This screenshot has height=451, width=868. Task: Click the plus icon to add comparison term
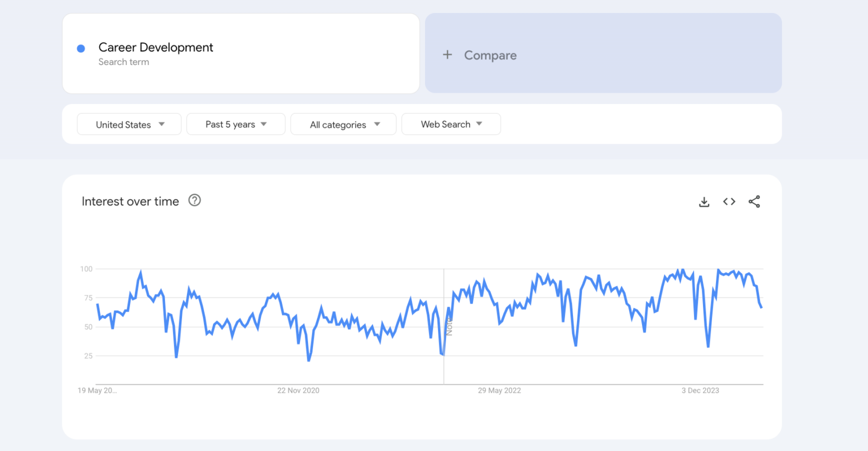[x=447, y=54]
